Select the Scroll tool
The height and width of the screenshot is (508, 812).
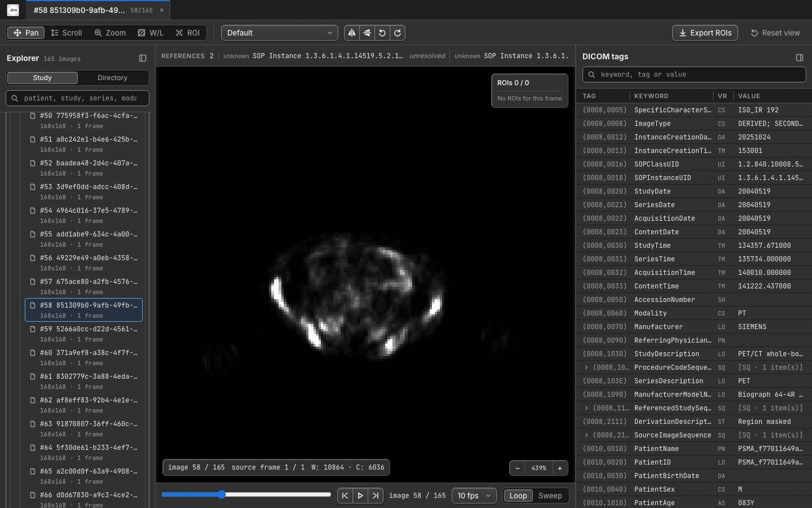[x=67, y=33]
